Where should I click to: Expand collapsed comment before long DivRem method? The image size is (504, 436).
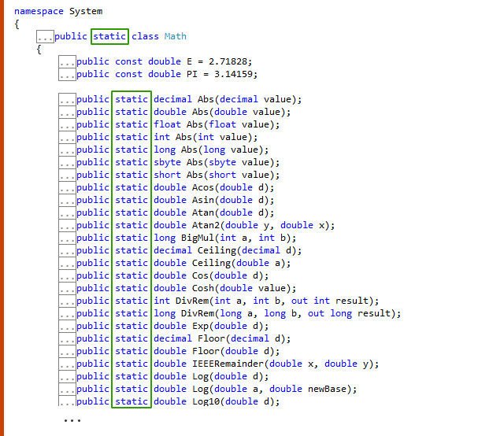click(67, 313)
